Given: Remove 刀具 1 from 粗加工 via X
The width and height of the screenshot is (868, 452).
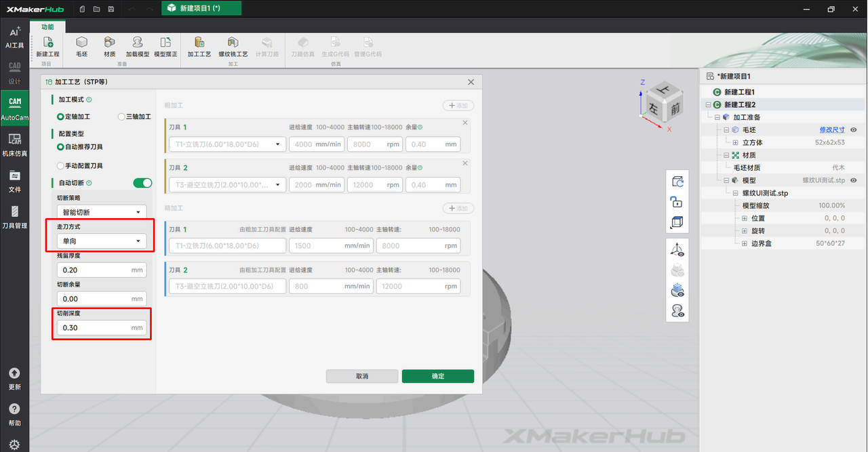Looking at the screenshot, I should 465,123.
